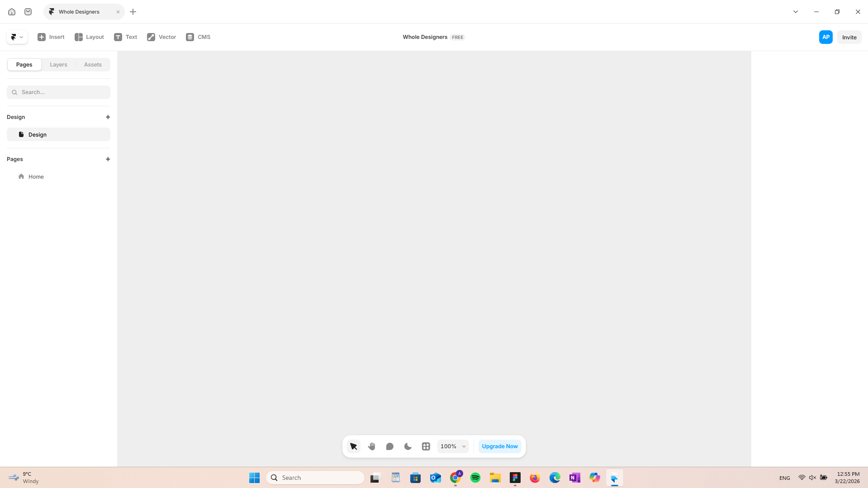
Task: Click the pages search field
Action: tap(59, 92)
